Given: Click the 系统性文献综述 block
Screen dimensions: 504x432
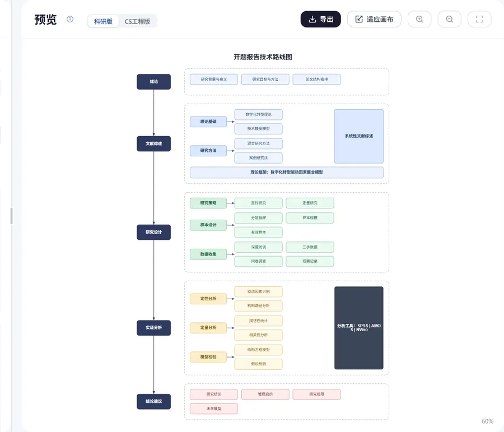Looking at the screenshot, I should 359,136.
